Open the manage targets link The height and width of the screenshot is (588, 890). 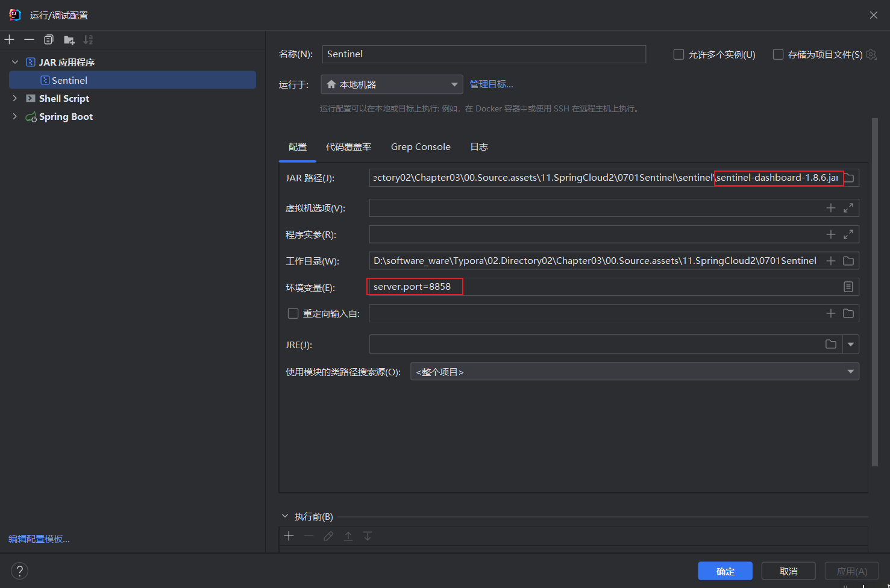pos(491,84)
